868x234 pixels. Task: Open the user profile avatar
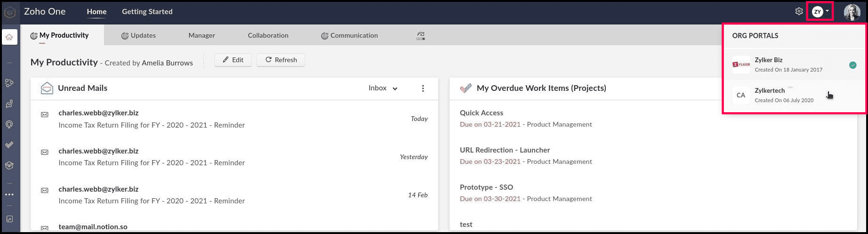tap(852, 12)
